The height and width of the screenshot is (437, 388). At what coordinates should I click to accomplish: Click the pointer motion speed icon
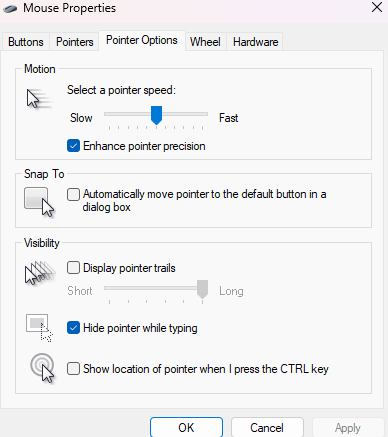click(x=39, y=99)
